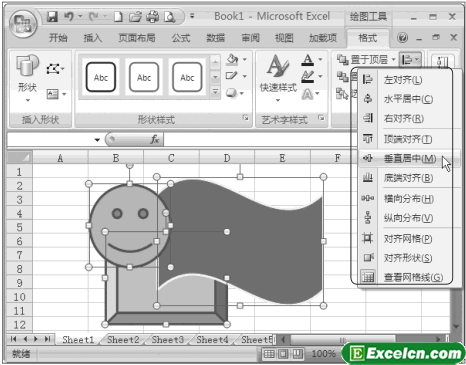Click the Text Box icon

pyautogui.click(x=52, y=94)
